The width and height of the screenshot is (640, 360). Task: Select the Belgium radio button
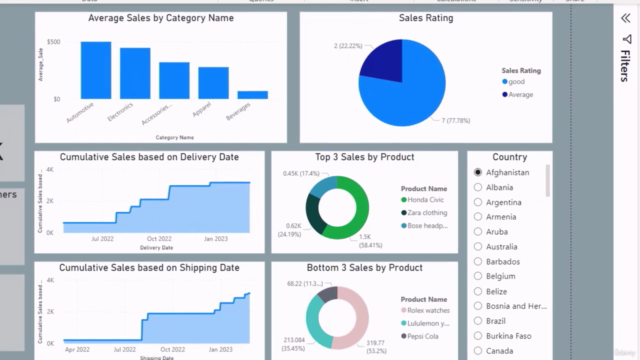click(x=478, y=276)
